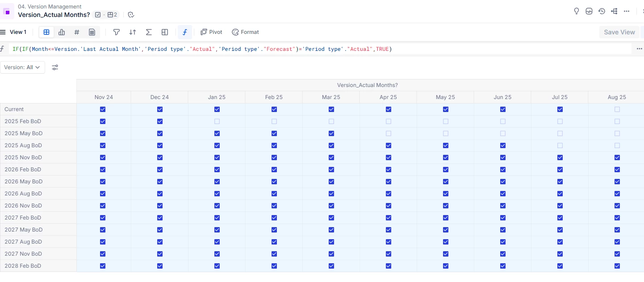
Task: Click the shield check icon next to the title
Action: click(131, 15)
